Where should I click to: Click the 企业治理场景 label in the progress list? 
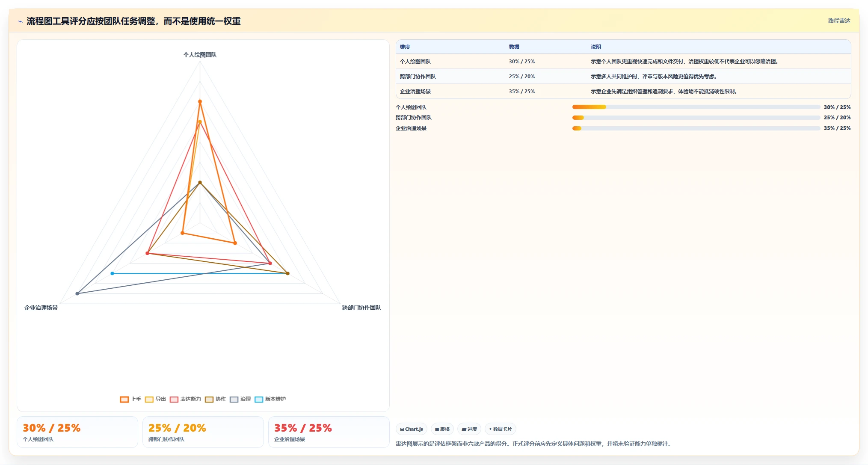(x=411, y=128)
